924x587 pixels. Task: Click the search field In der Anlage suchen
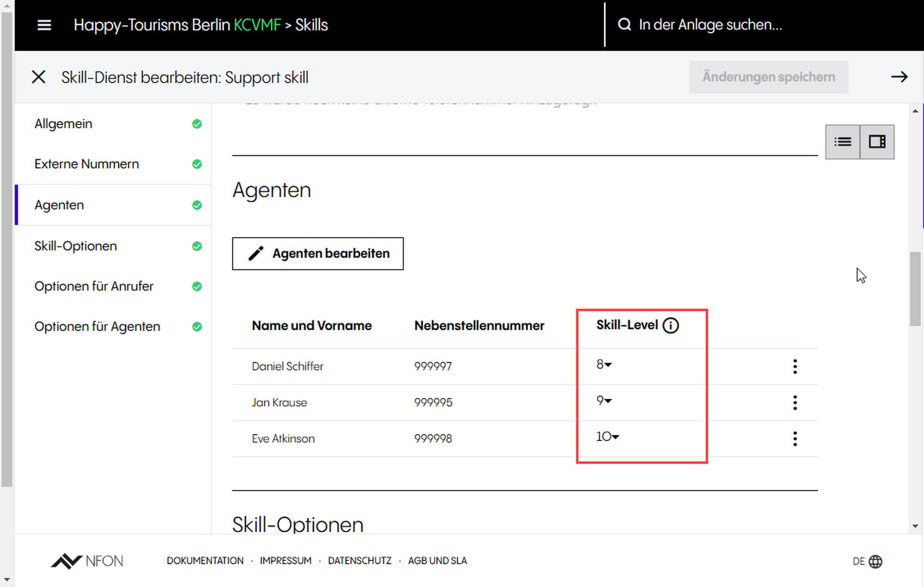710,25
